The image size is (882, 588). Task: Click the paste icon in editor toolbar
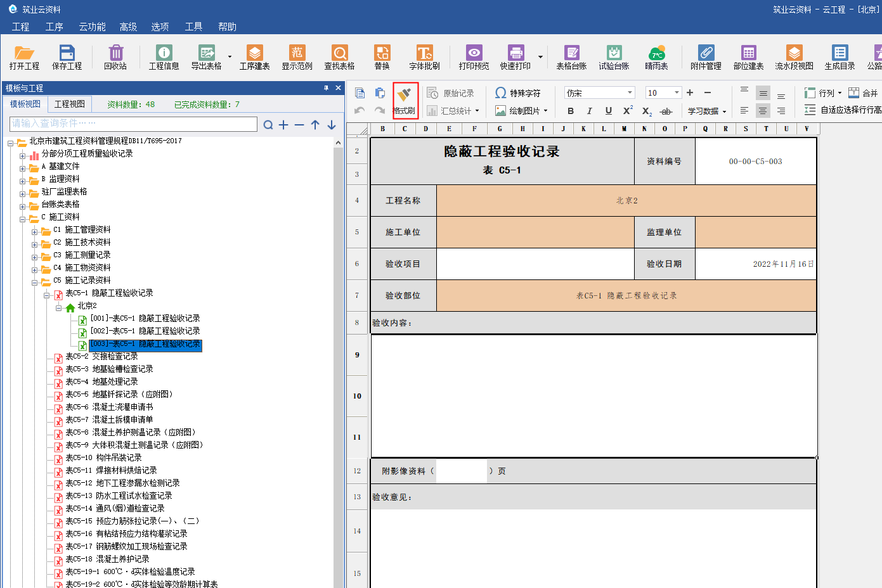click(x=380, y=93)
